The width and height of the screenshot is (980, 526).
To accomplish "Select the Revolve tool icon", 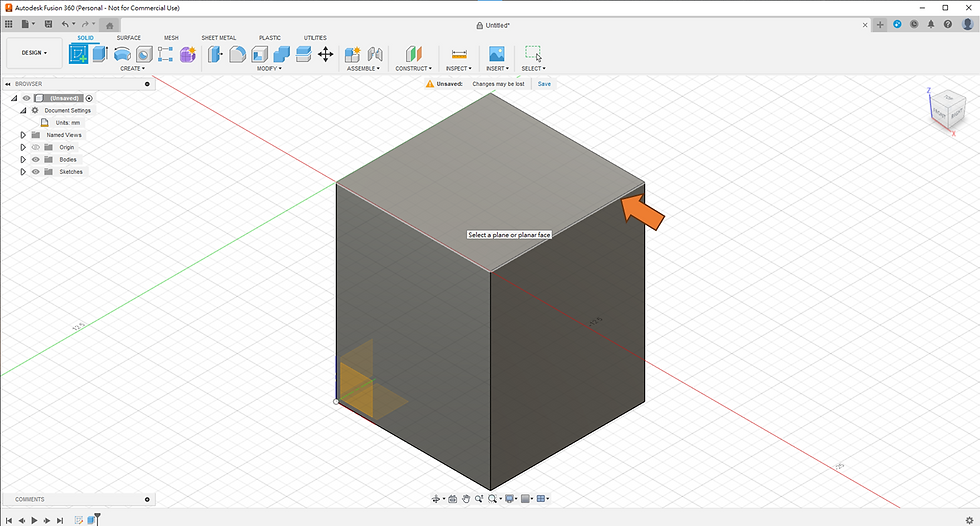I will (122, 54).
